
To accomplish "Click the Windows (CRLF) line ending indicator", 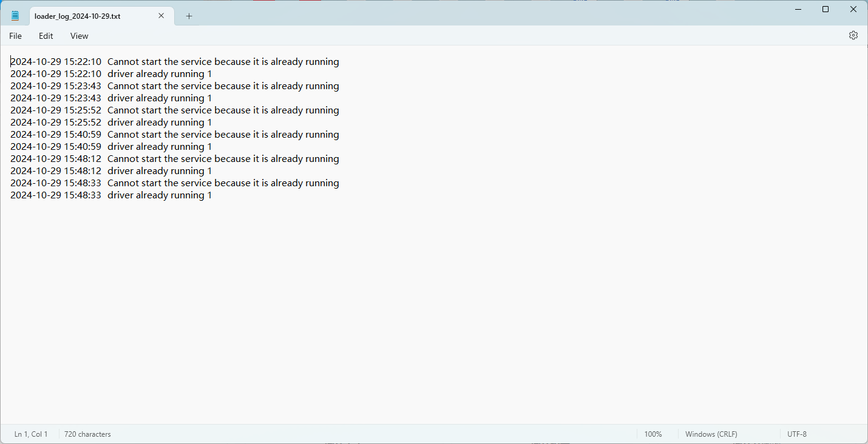I will pyautogui.click(x=711, y=434).
